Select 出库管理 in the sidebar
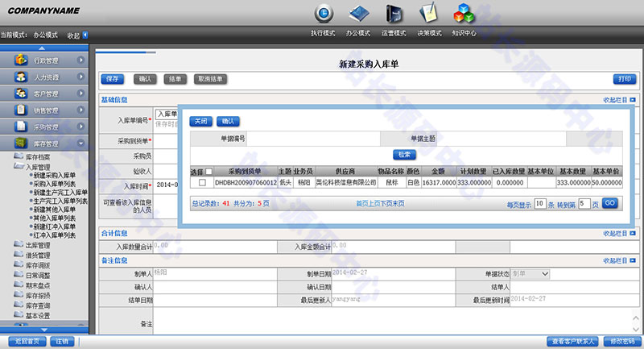644x349 pixels. pos(38,245)
